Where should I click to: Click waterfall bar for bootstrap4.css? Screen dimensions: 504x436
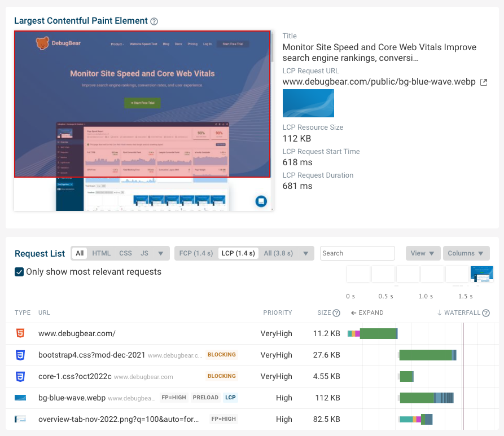(427, 355)
